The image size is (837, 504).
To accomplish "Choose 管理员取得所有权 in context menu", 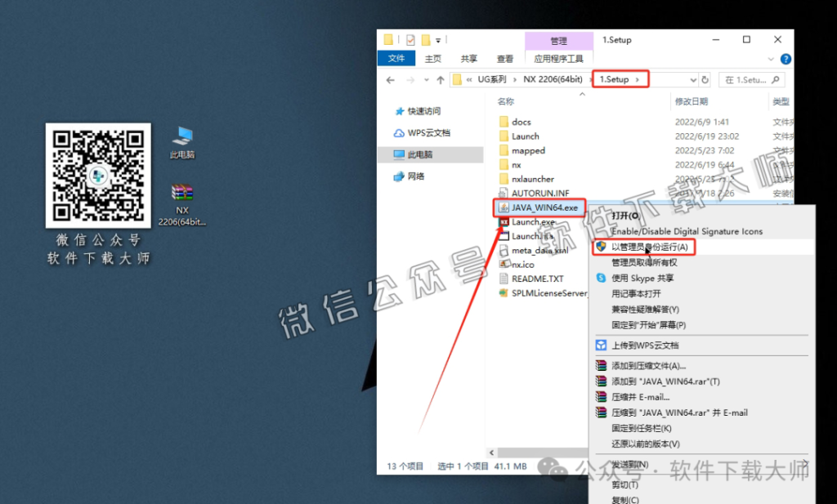I will coord(644,262).
